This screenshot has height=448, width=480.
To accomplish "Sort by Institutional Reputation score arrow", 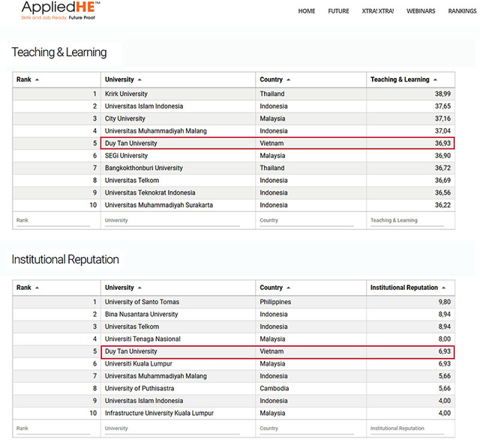I will [443, 288].
